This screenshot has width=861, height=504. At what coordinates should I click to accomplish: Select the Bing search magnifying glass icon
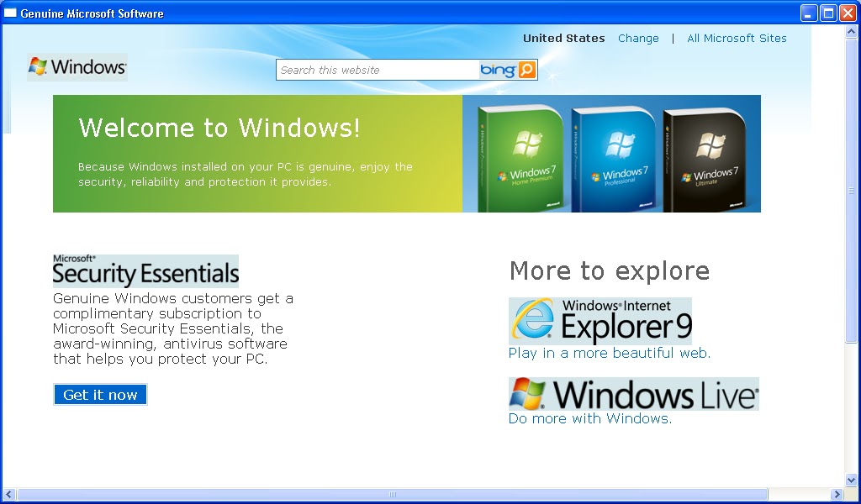point(526,69)
